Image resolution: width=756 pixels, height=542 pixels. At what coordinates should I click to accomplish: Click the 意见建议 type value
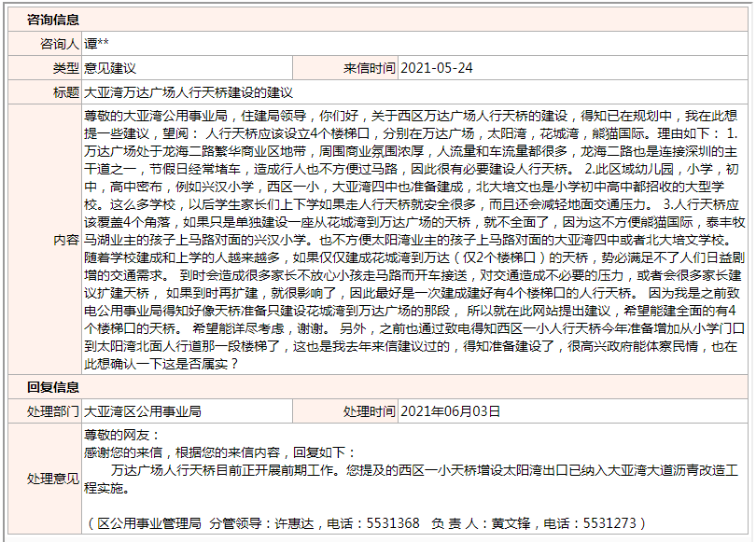pyautogui.click(x=110, y=68)
